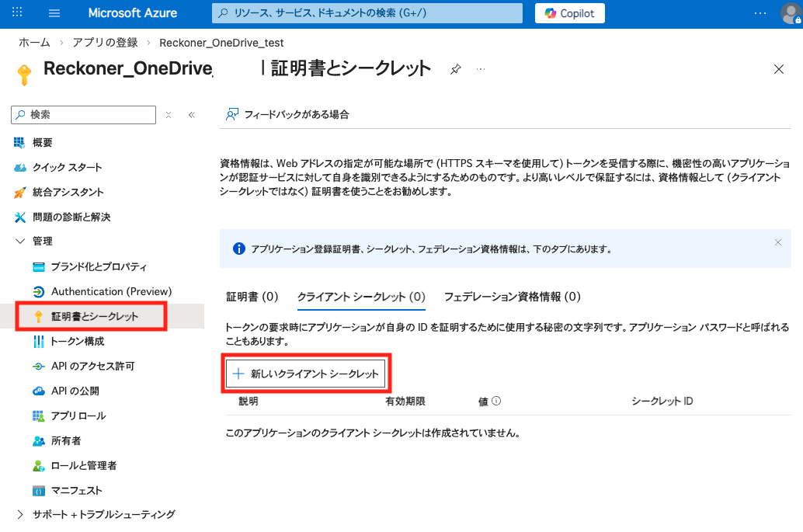Switch to the 証明書 (0) tab
The width and height of the screenshot is (803, 532).
252,297
